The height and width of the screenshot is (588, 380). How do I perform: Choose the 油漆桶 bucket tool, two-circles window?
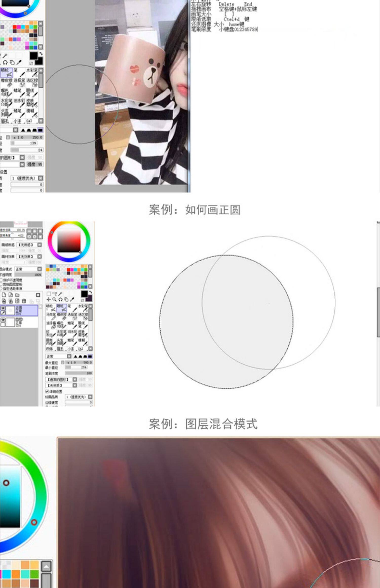tap(51, 325)
